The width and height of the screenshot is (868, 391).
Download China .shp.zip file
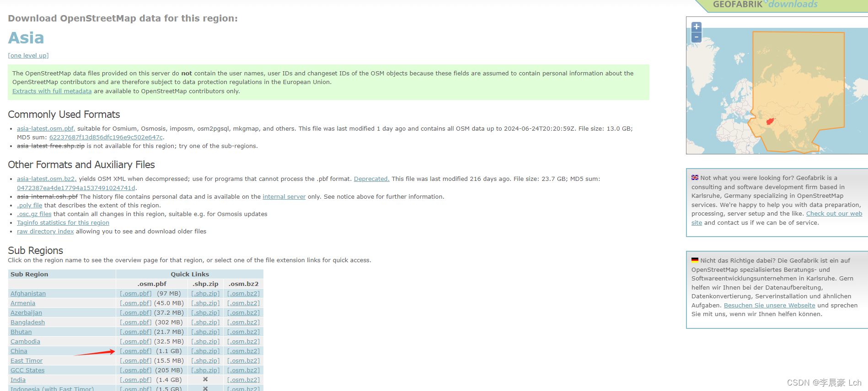click(205, 351)
